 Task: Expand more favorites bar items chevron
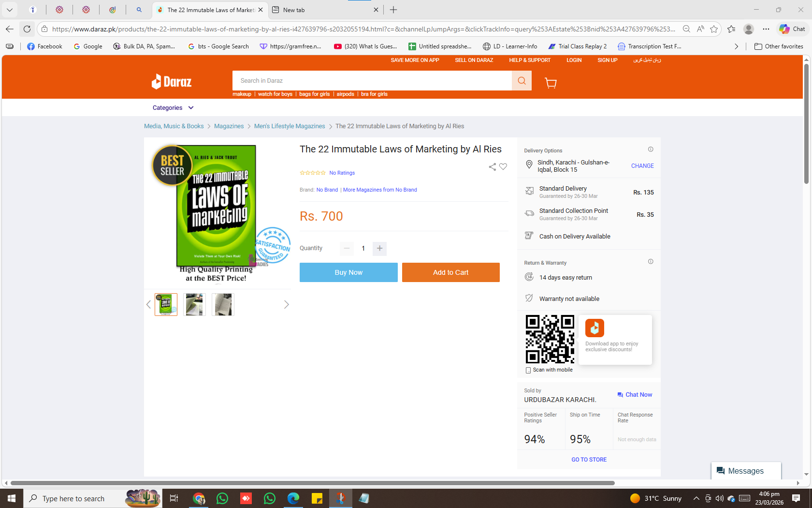pyautogui.click(x=736, y=46)
